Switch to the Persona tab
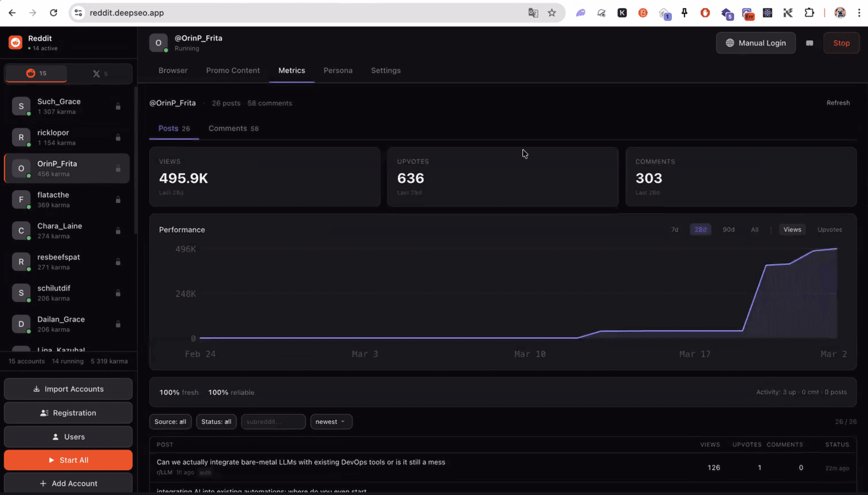 pyautogui.click(x=338, y=70)
